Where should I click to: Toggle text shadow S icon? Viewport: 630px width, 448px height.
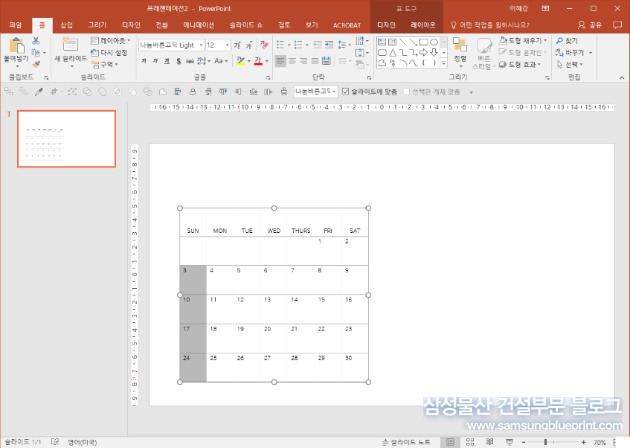coord(178,61)
